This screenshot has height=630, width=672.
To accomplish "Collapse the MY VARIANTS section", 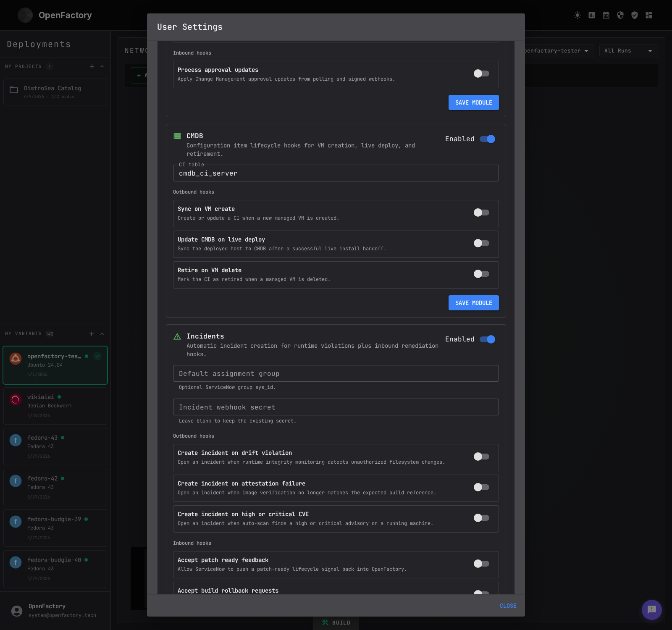I will pyautogui.click(x=102, y=333).
